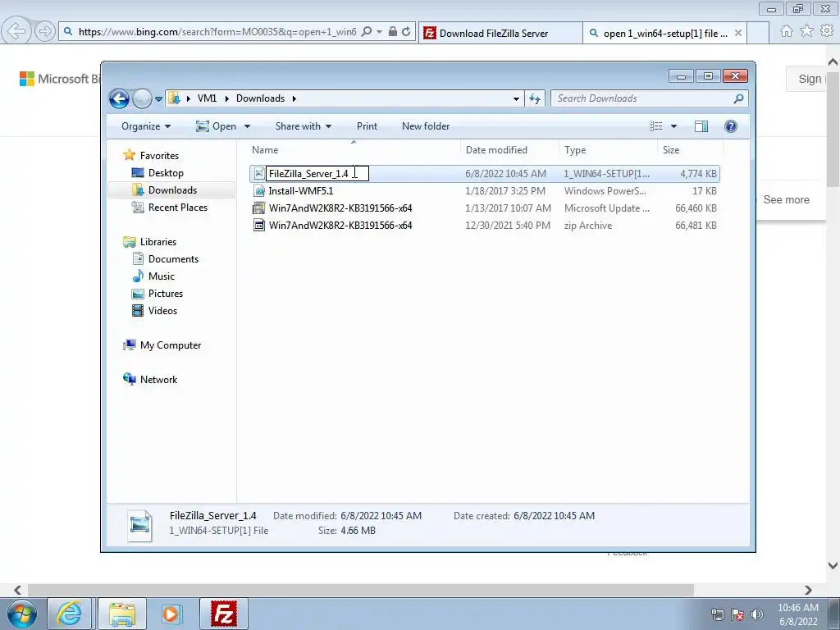Screen dimensions: 840x630
Task: Expand the Open button dropdown arrow
Action: [247, 126]
